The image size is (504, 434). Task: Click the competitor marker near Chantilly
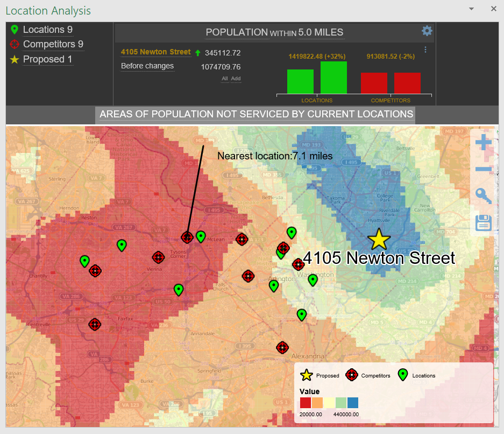(95, 271)
